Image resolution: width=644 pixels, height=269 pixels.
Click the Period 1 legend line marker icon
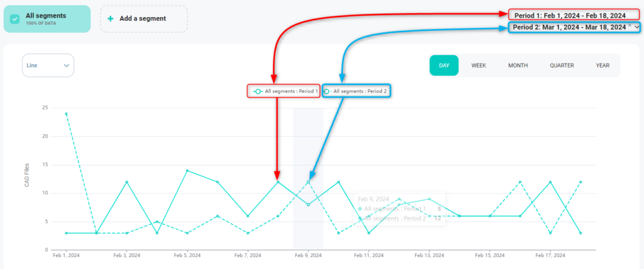(257, 91)
